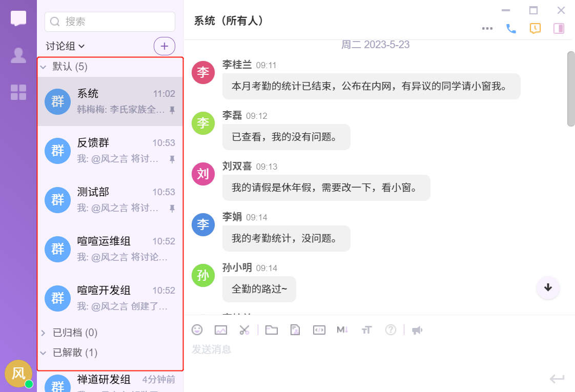The width and height of the screenshot is (575, 392).
Task: Expand the 已归档 (0) group
Action: 44,333
